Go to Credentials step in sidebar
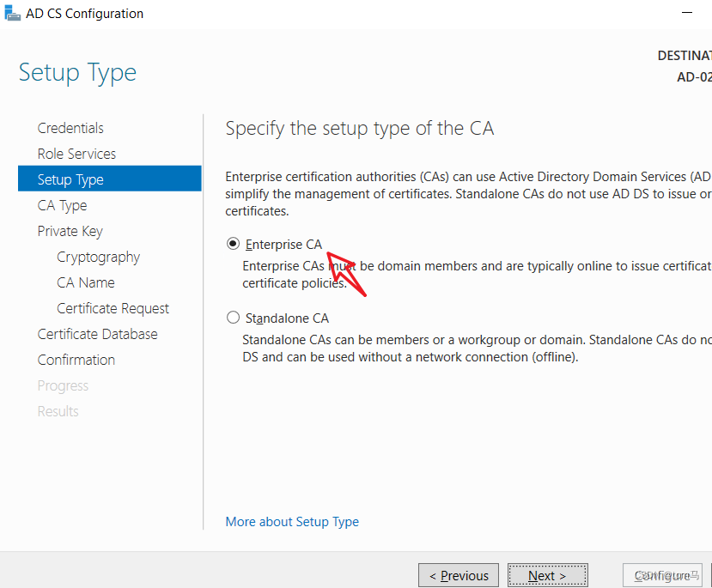This screenshot has height=588, width=712. [x=70, y=128]
